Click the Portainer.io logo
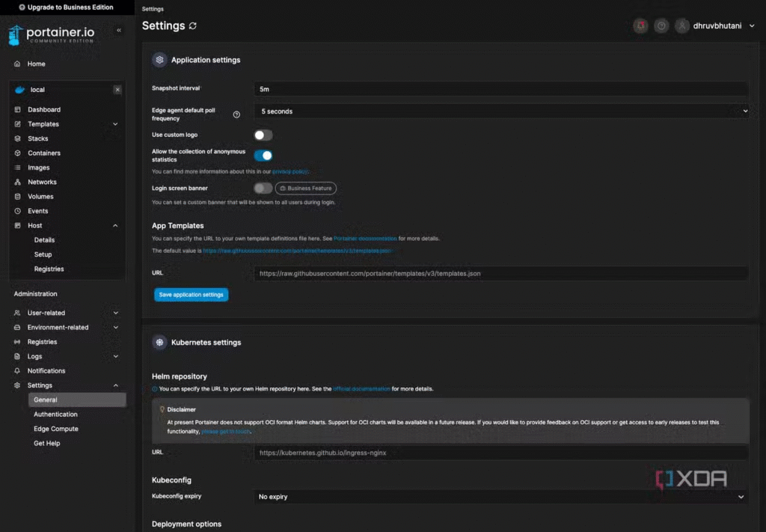Image resolution: width=766 pixels, height=532 pixels. 51,35
